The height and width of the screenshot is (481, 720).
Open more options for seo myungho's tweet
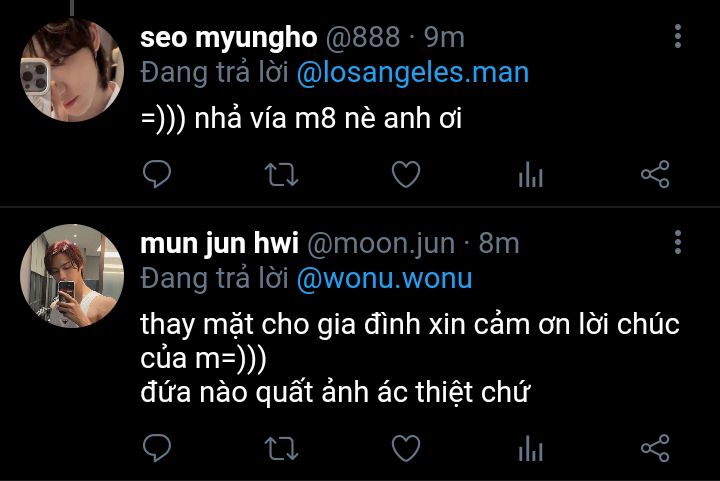pos(678,36)
